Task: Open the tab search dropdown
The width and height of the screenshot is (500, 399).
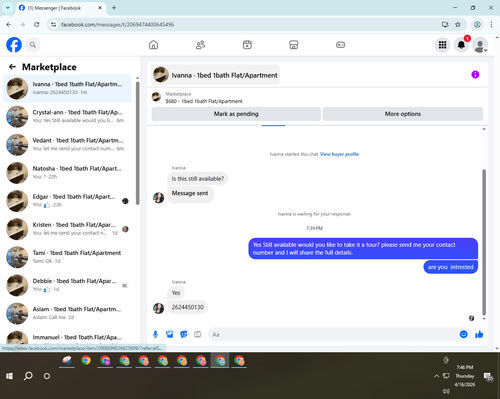Action: [x=8, y=8]
